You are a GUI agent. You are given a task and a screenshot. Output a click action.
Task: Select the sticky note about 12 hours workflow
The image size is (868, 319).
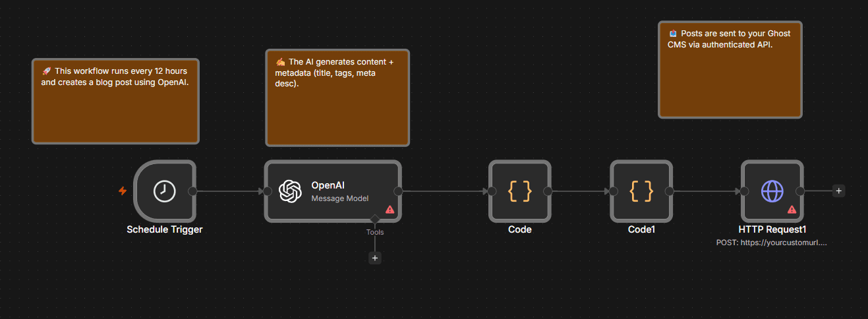coord(115,101)
